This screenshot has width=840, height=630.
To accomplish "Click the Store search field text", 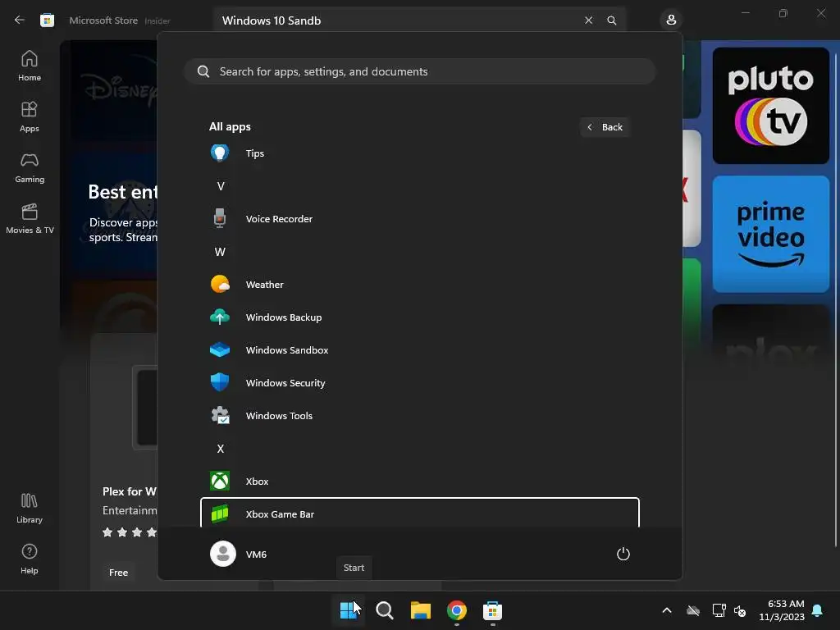I will (x=271, y=21).
